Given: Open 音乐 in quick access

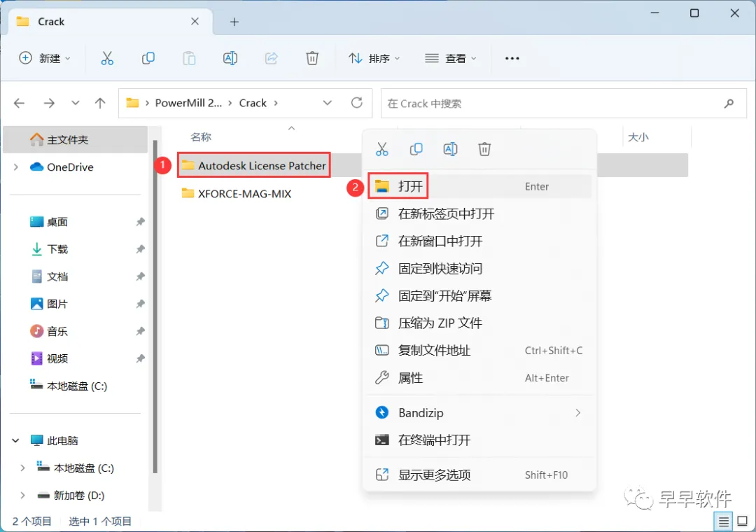Looking at the screenshot, I should 48,331.
